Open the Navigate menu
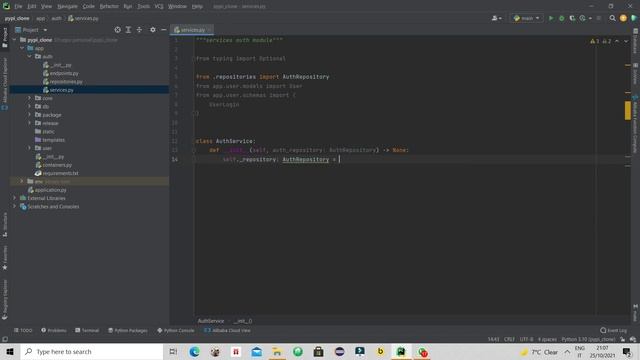The width and height of the screenshot is (640, 360). pyautogui.click(x=67, y=7)
